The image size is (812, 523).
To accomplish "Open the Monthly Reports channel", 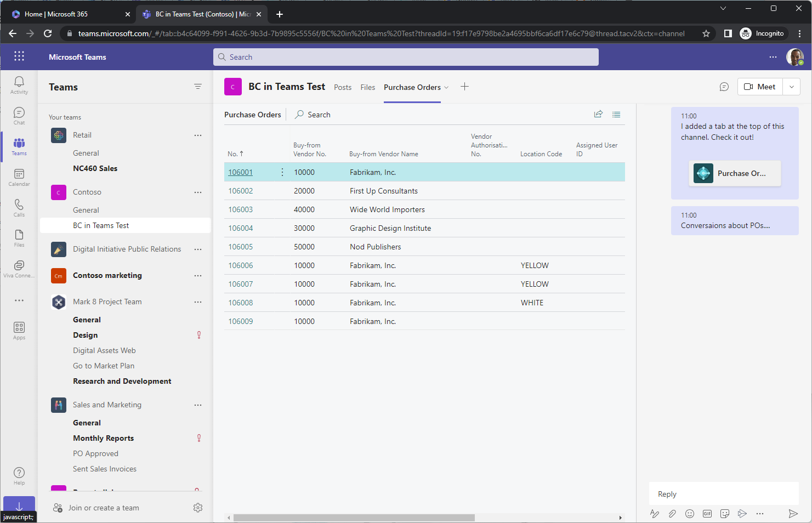I will [104, 438].
